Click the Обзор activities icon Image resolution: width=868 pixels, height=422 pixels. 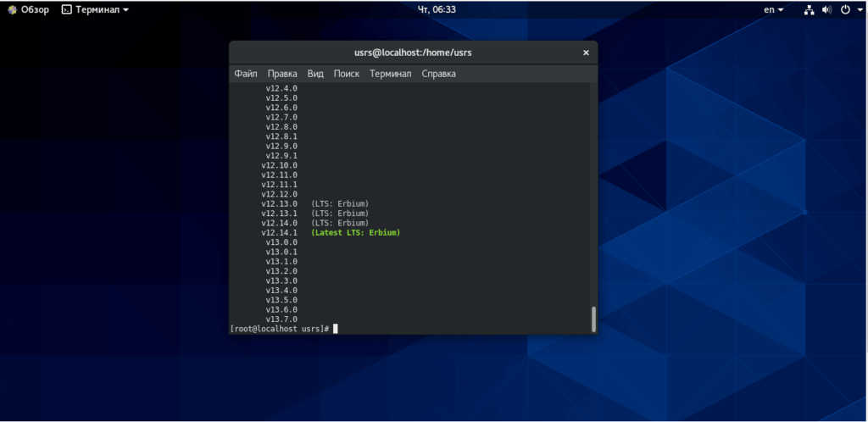pyautogui.click(x=12, y=9)
